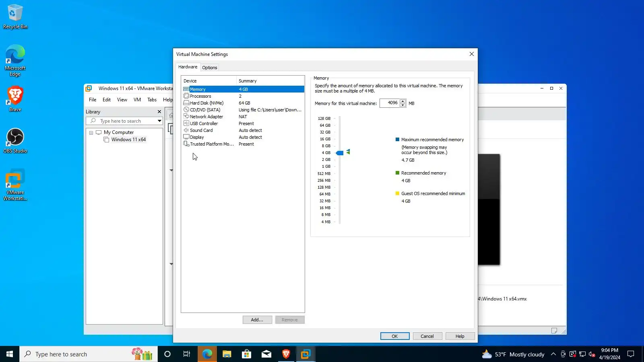
Task: Open the notification center icon
Action: click(631, 354)
